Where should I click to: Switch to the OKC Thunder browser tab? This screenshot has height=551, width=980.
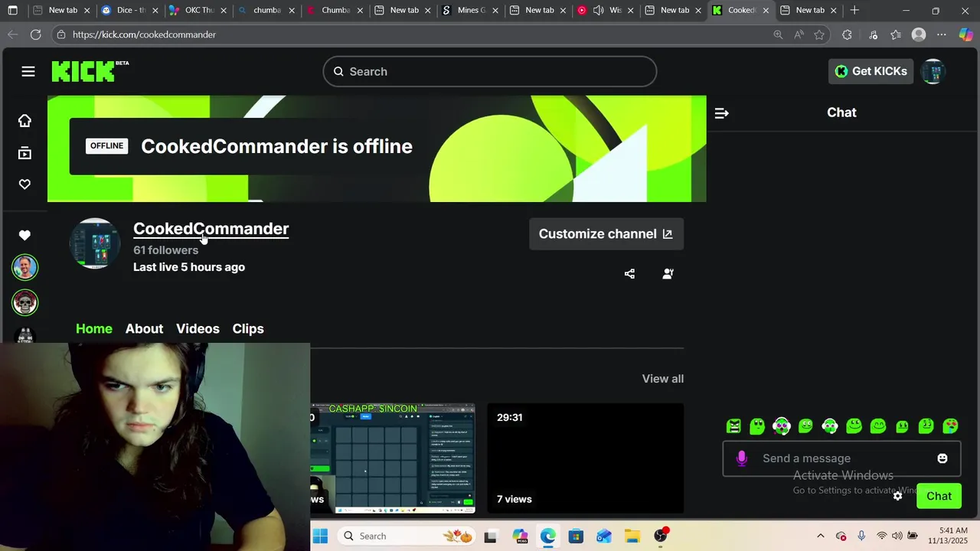(x=197, y=10)
